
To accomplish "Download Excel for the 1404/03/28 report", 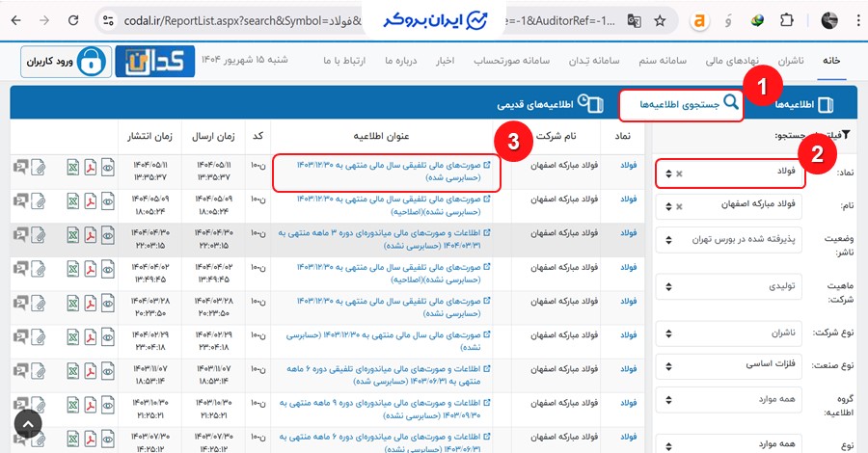I will click(x=73, y=303).
